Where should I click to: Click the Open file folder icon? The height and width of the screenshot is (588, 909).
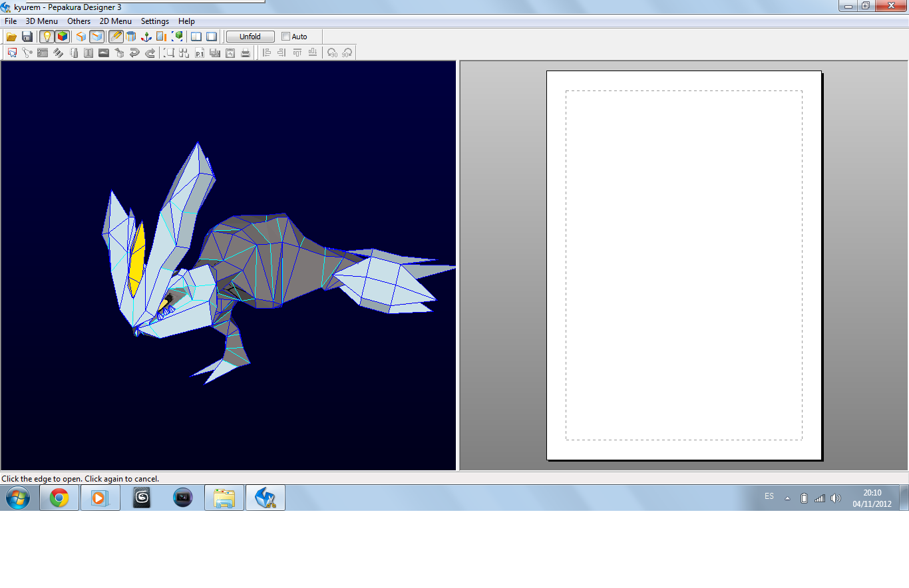(x=11, y=37)
